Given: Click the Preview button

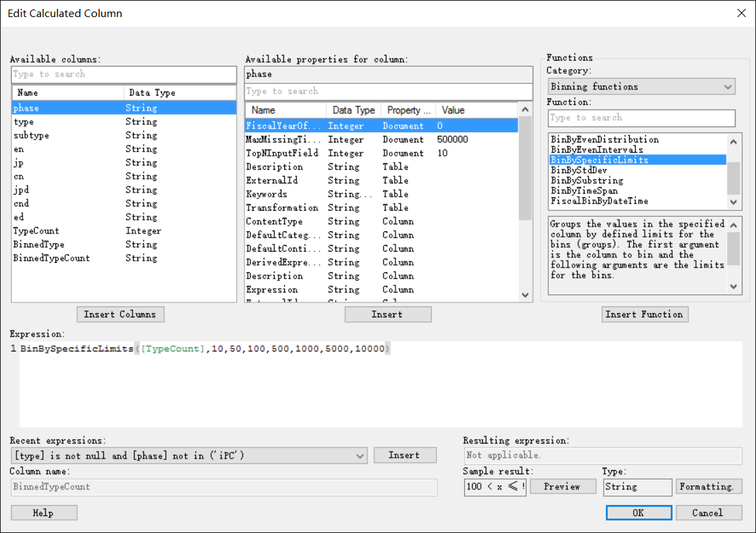Looking at the screenshot, I should tap(561, 487).
